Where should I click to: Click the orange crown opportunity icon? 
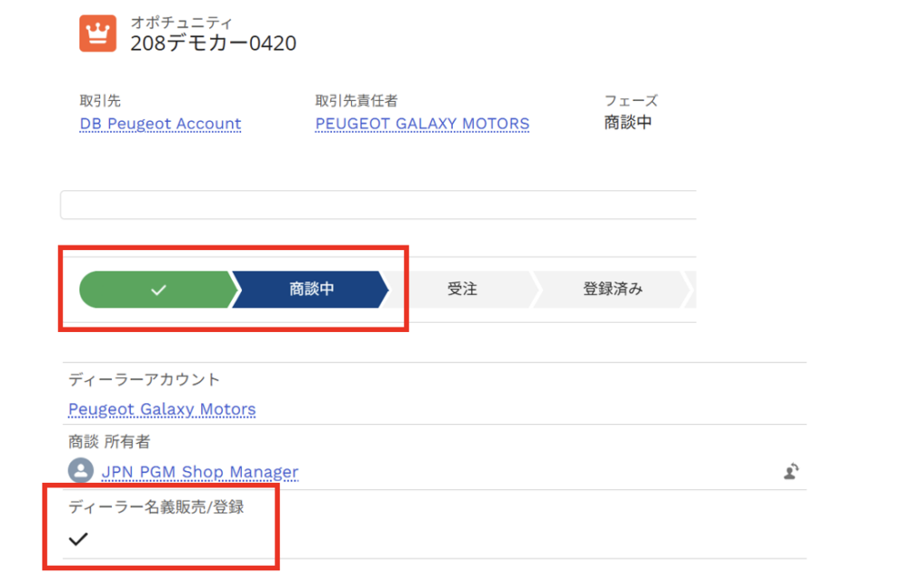[97, 33]
